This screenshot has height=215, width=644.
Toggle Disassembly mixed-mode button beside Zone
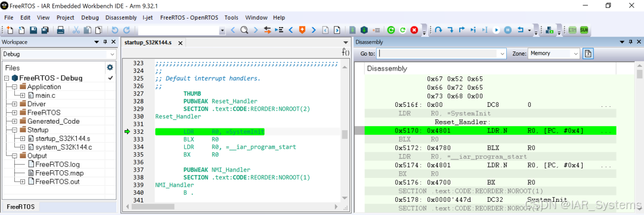click(x=588, y=53)
